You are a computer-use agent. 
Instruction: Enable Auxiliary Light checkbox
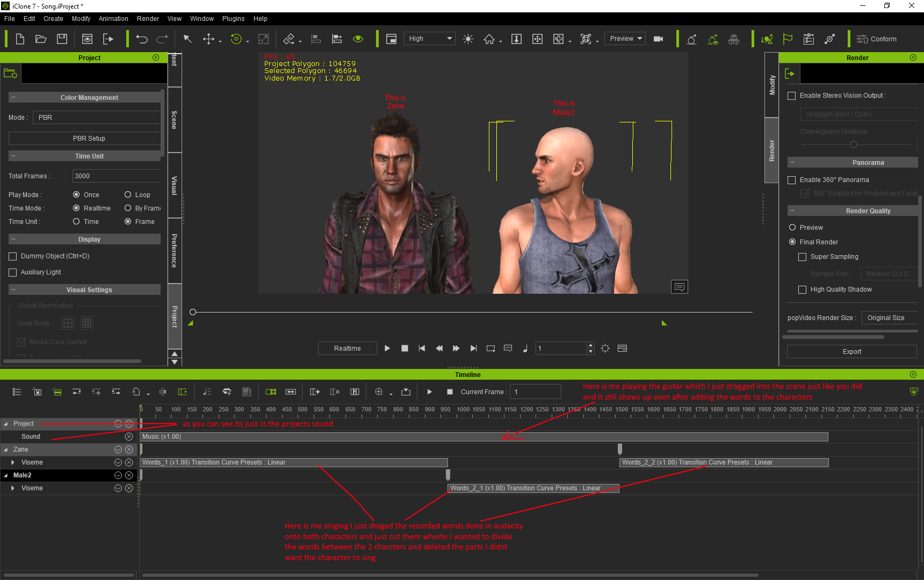coord(13,273)
